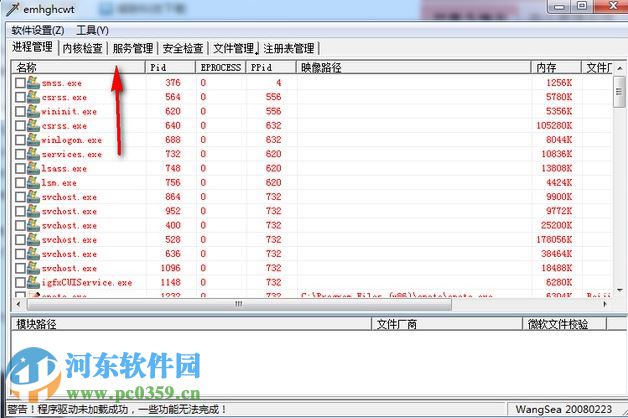Check the box for wininit.exe

click(x=20, y=111)
